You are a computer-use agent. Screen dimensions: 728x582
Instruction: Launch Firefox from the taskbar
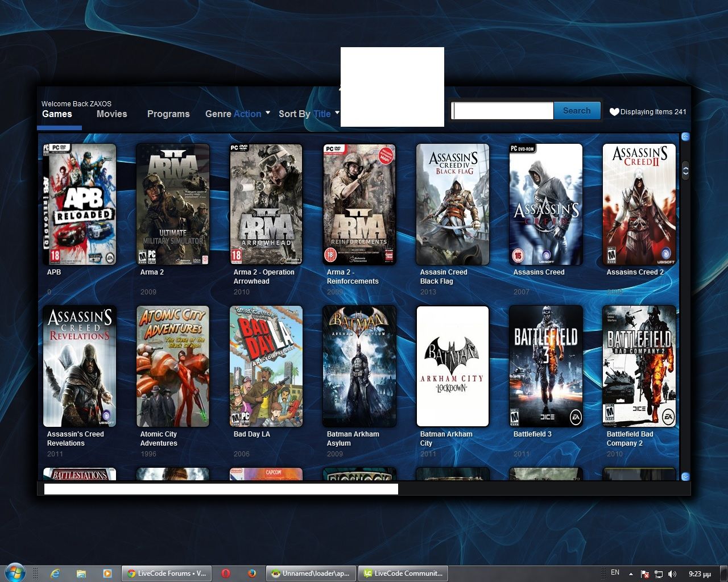pos(252,573)
